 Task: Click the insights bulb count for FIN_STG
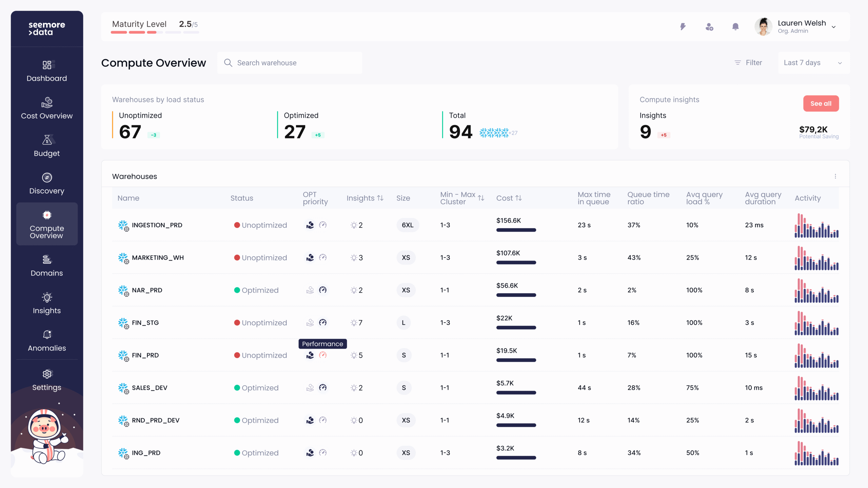pyautogui.click(x=356, y=323)
